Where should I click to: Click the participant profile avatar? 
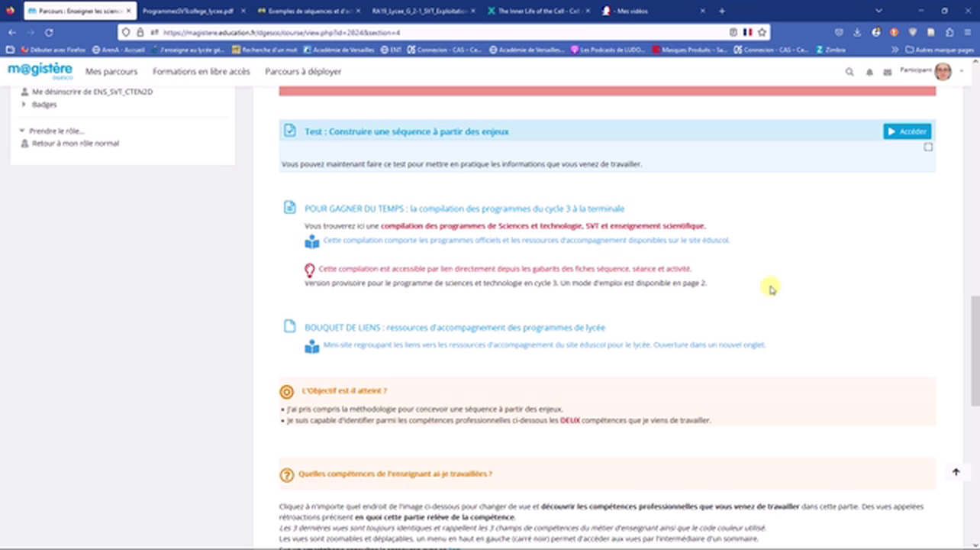click(943, 71)
